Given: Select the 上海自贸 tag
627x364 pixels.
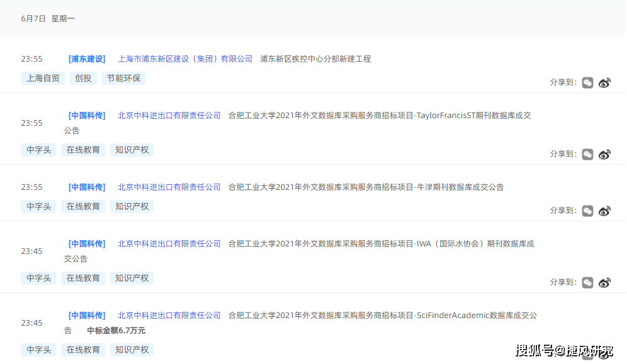Looking at the screenshot, I should pos(43,78).
